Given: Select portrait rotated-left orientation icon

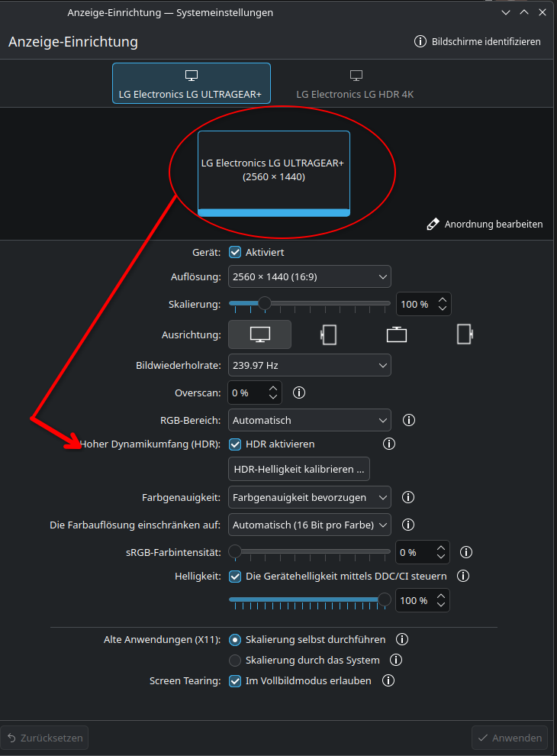Looking at the screenshot, I should pos(328,334).
